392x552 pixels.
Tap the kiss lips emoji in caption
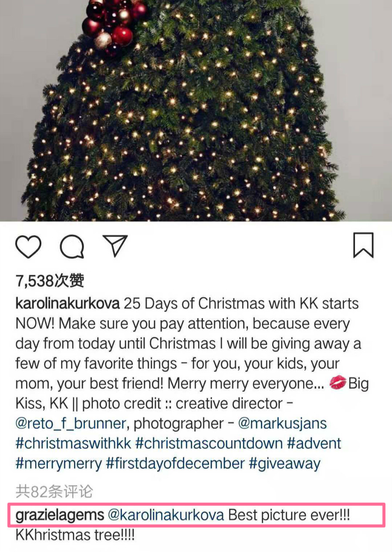pos(337,384)
